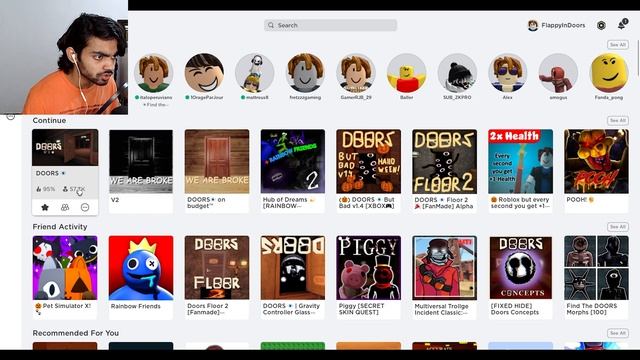Open friends icon on DOORS card
Image resolution: width=640 pixels, height=360 pixels.
click(x=65, y=207)
